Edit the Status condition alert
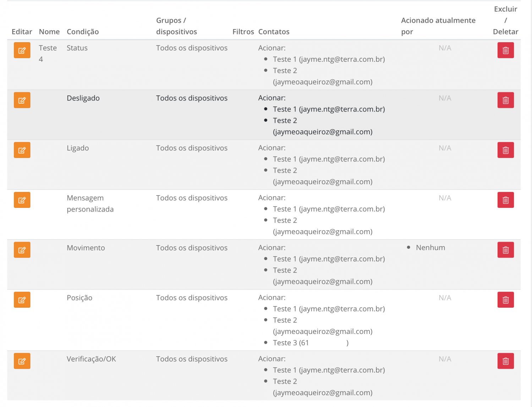 pyautogui.click(x=22, y=50)
